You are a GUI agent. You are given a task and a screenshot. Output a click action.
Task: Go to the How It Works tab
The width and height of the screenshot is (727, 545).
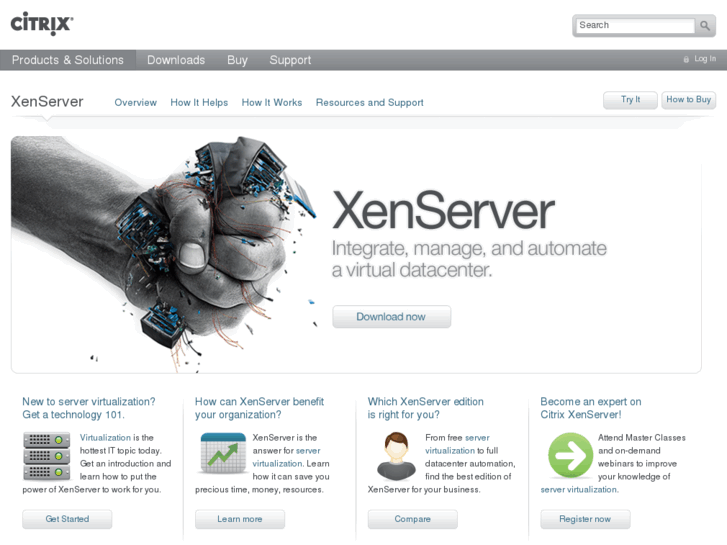272,103
